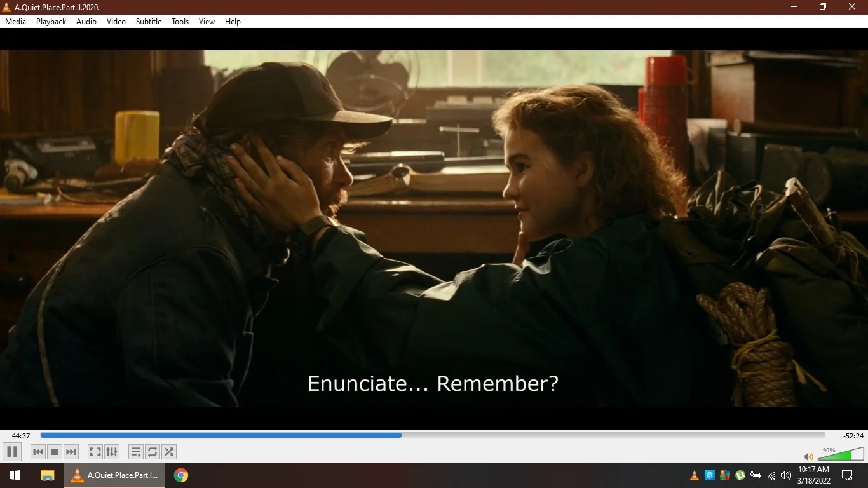The image size is (868, 488).
Task: Click the video frame area
Action: tap(434, 229)
